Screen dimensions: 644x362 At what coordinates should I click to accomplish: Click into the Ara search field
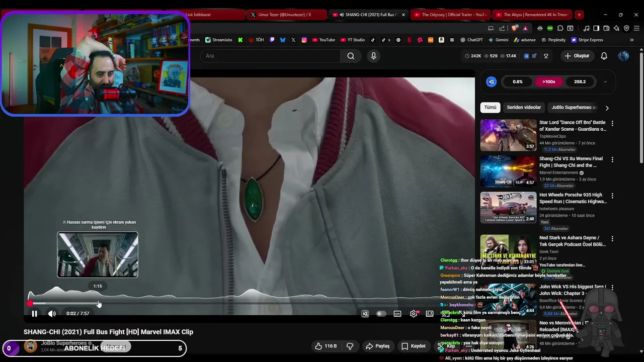point(271,56)
